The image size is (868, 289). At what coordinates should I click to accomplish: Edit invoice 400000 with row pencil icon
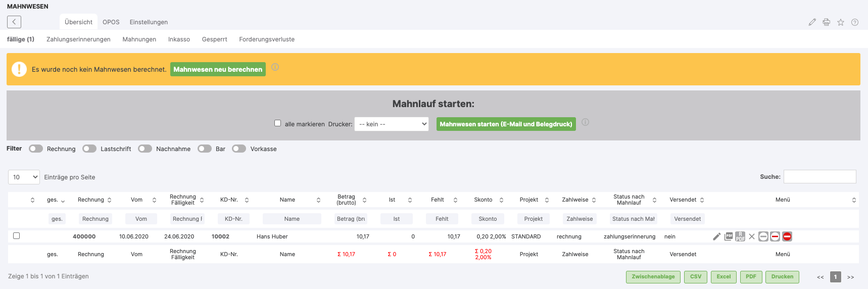pos(716,236)
